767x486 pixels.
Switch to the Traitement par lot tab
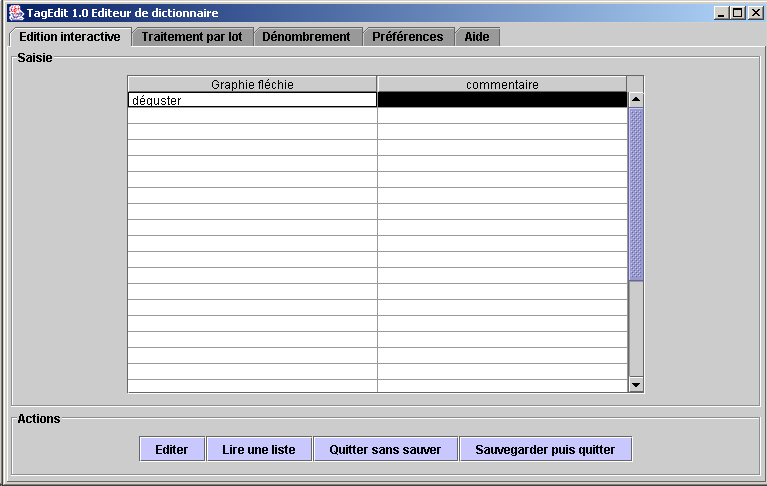point(191,37)
